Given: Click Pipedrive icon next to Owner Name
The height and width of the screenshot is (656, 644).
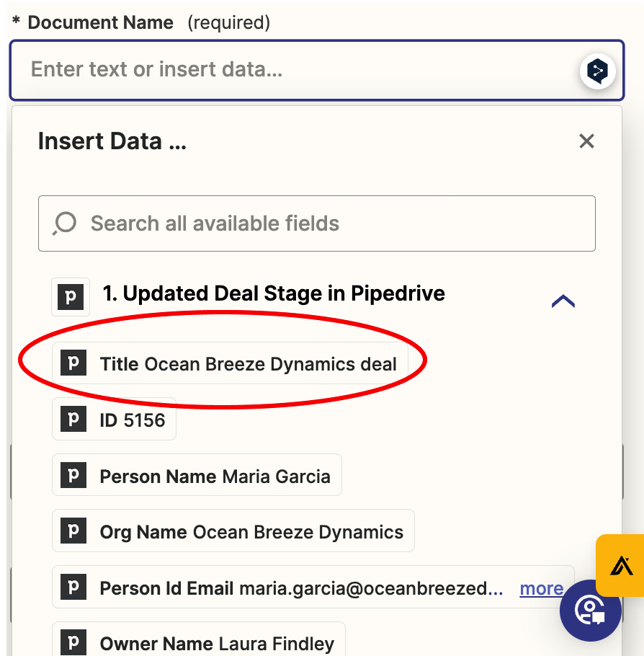Looking at the screenshot, I should click(73, 643).
